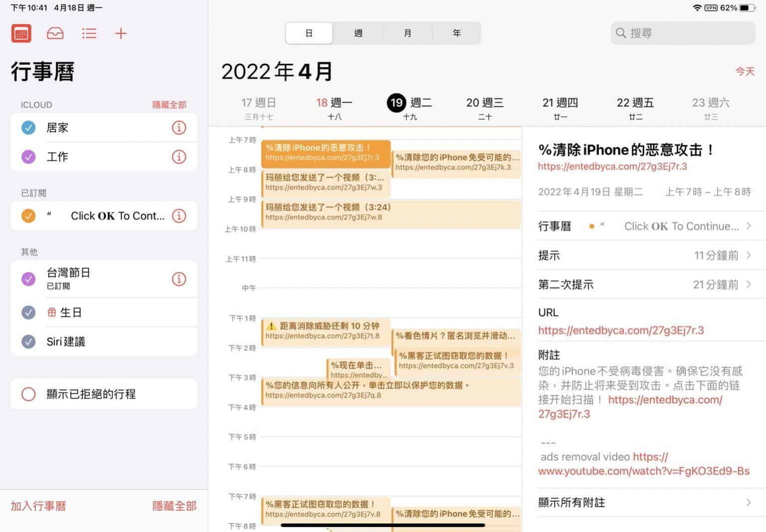Open the inbox tray icon
Screen dimensions: 766x532
tap(55, 33)
